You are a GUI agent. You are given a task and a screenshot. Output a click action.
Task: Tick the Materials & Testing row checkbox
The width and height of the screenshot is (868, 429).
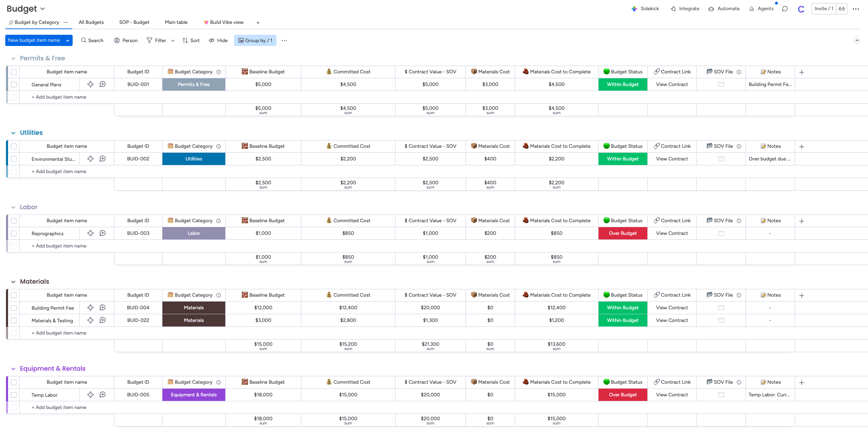click(14, 321)
